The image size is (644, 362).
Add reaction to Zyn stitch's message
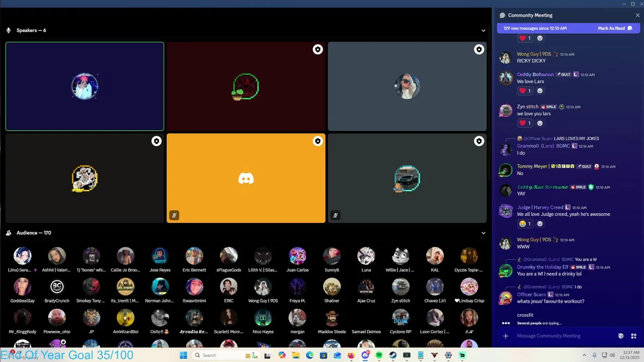(540, 123)
